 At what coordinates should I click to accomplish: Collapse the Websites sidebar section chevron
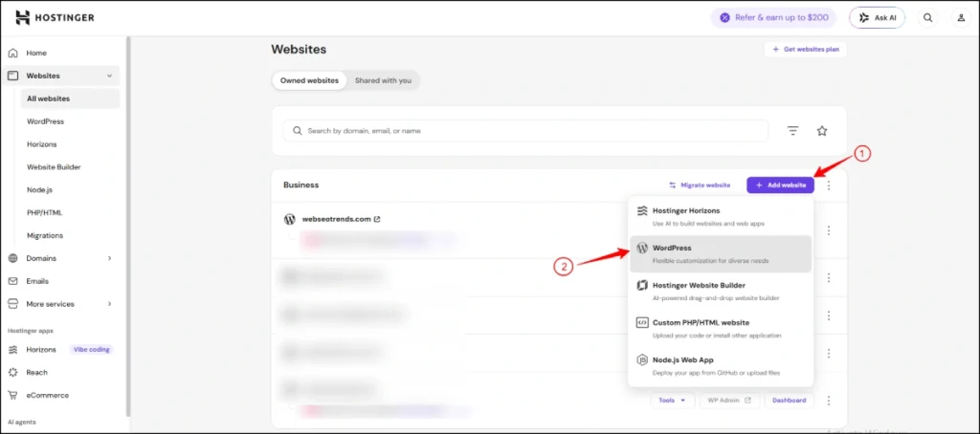click(109, 76)
